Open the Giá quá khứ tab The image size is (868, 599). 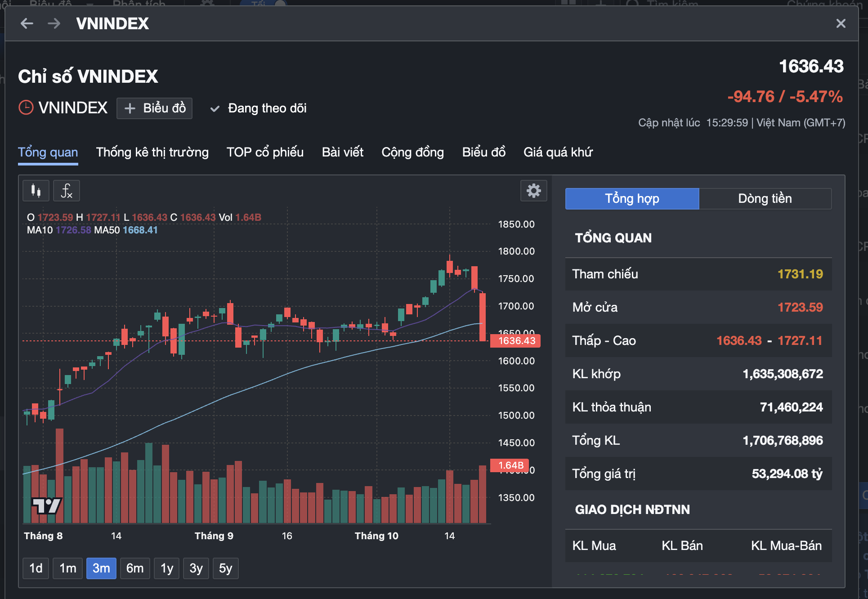click(x=558, y=152)
